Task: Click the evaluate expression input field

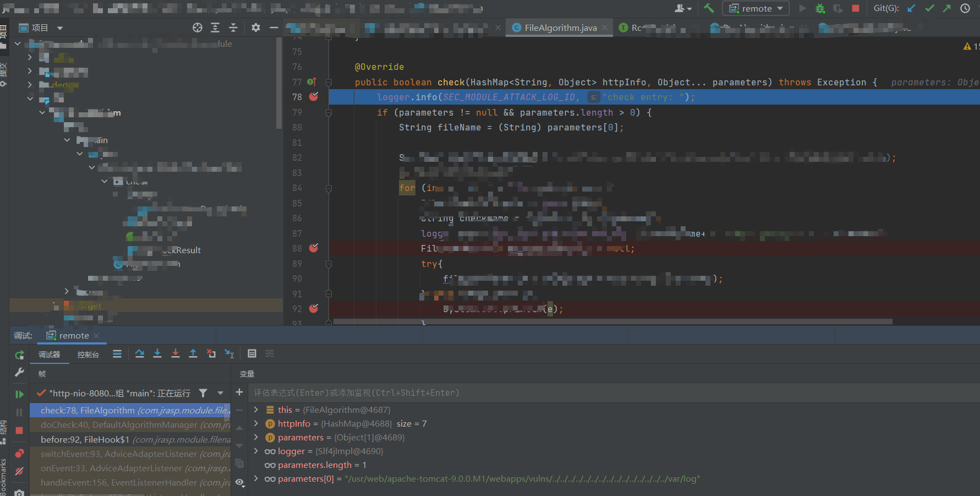Action: [614, 393]
